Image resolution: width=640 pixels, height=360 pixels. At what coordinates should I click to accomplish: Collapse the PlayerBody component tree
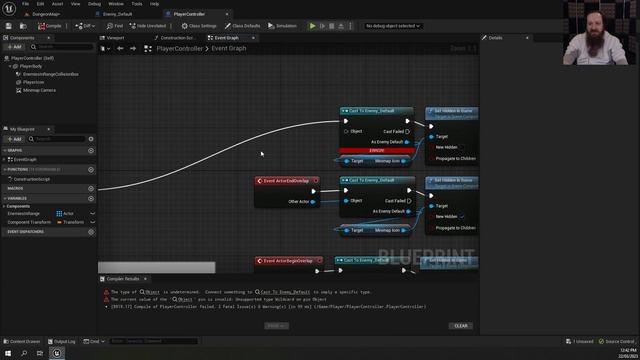(x=10, y=66)
